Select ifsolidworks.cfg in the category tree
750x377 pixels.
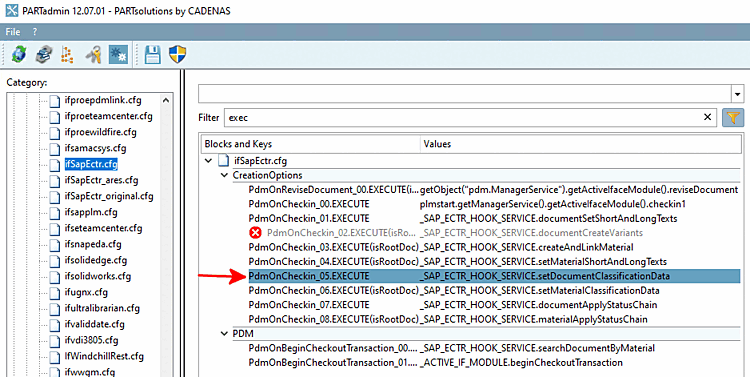point(98,276)
